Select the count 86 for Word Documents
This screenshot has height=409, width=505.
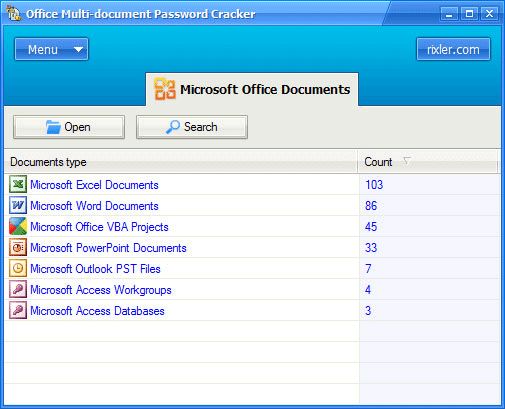[371, 206]
